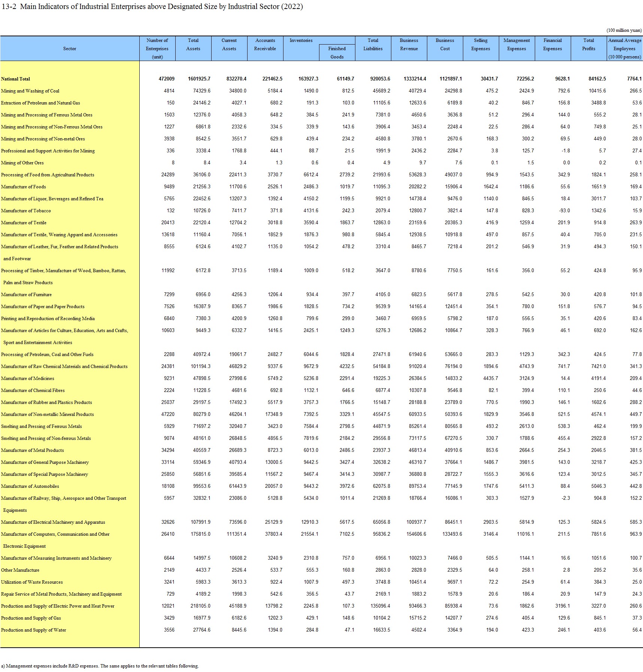Select the 'Inventories' column header
Image resolution: width=643 pixels, height=672 pixels.
coord(301,40)
